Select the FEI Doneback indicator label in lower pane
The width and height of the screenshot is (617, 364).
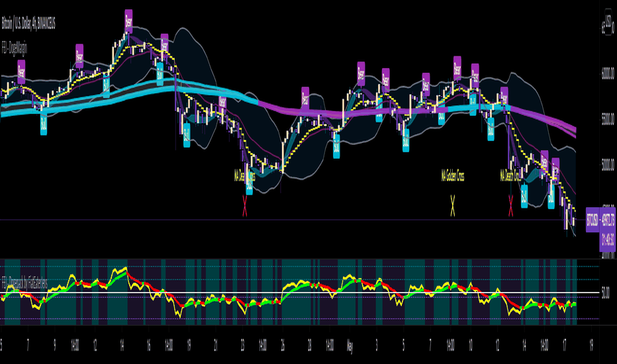pyautogui.click(x=24, y=283)
